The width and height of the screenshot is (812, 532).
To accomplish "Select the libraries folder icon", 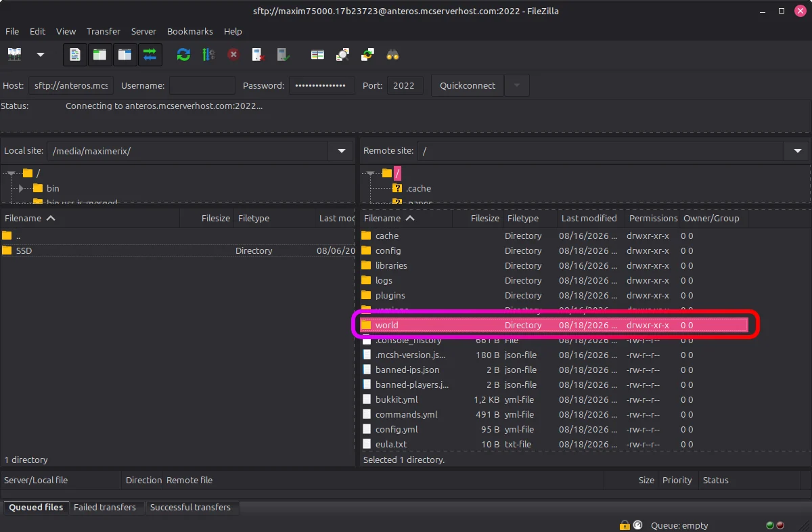I will pyautogui.click(x=367, y=265).
